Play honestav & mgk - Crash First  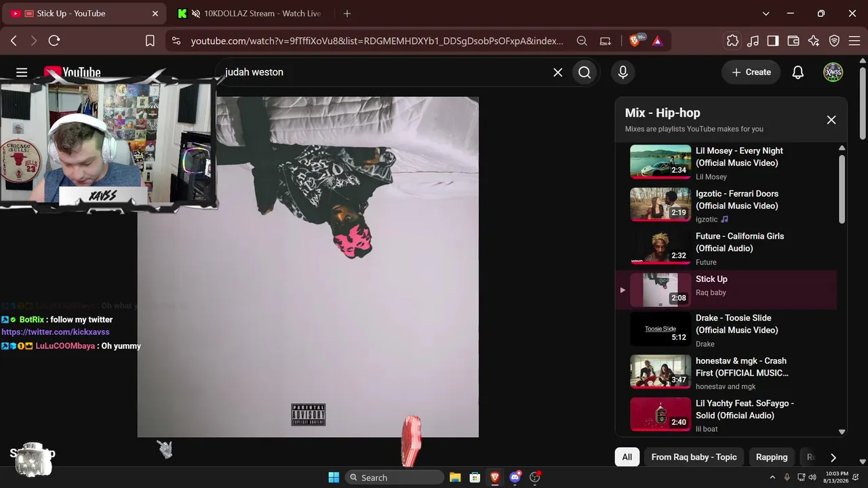(x=726, y=373)
